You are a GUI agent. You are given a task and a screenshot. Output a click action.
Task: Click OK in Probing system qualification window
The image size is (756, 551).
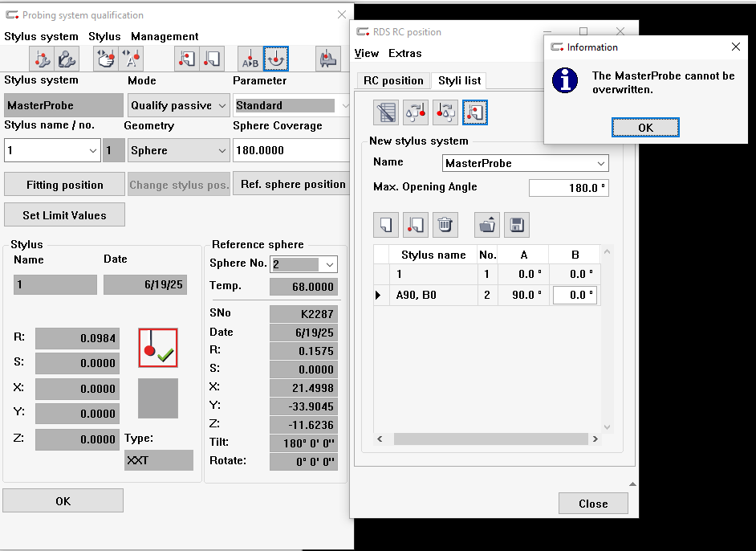tap(63, 501)
